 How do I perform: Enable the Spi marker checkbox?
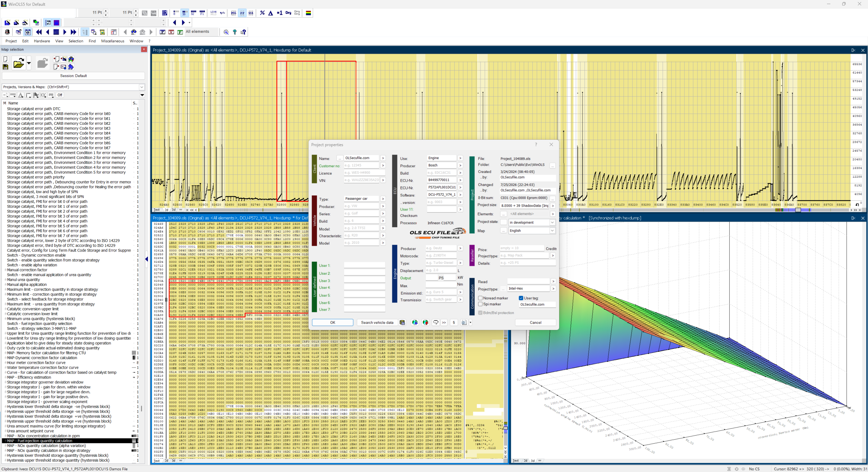[x=480, y=304]
